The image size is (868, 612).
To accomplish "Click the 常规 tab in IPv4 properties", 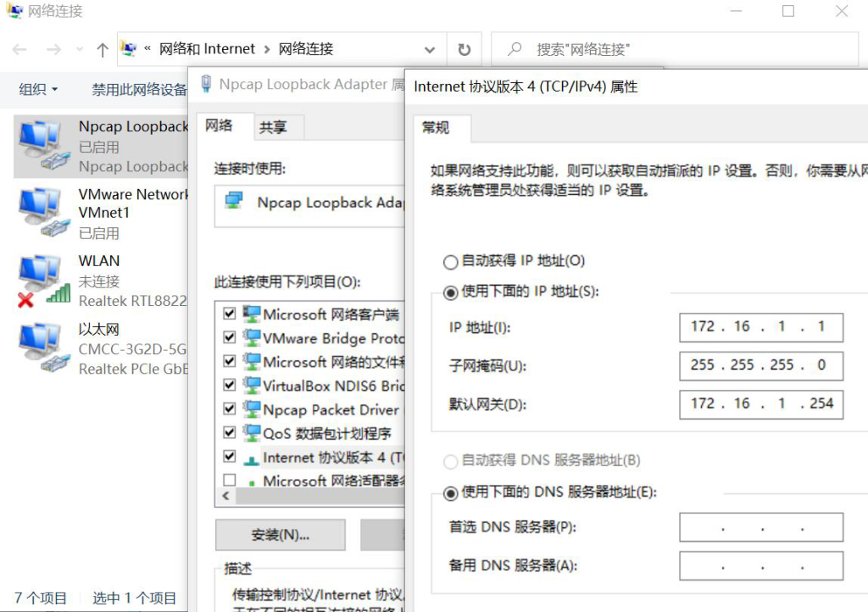I will [436, 128].
